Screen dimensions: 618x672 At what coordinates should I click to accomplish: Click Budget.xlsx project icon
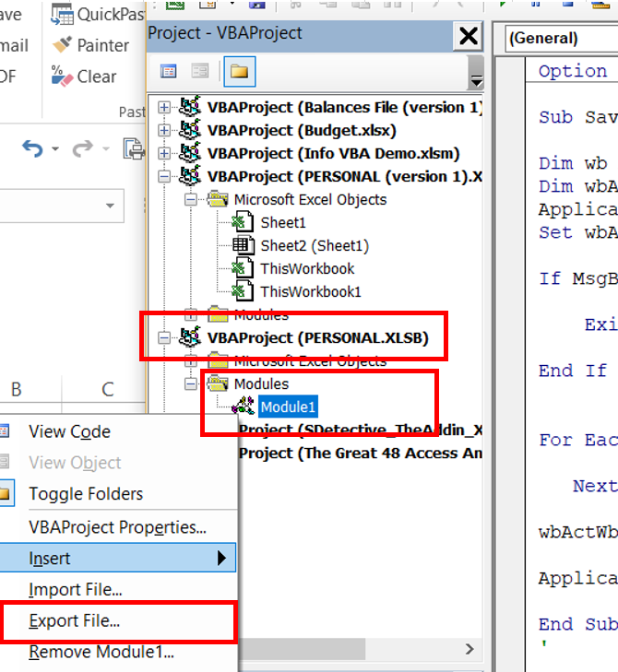point(190,129)
